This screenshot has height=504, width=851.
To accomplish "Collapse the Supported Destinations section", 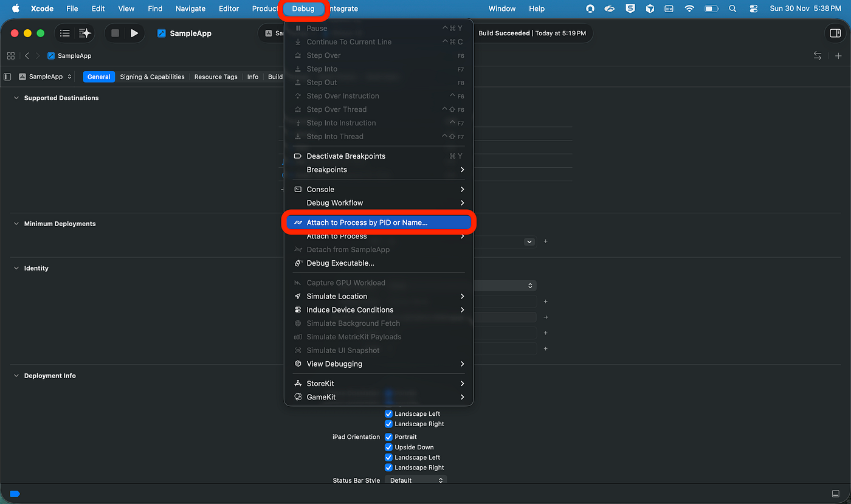I will (16, 98).
